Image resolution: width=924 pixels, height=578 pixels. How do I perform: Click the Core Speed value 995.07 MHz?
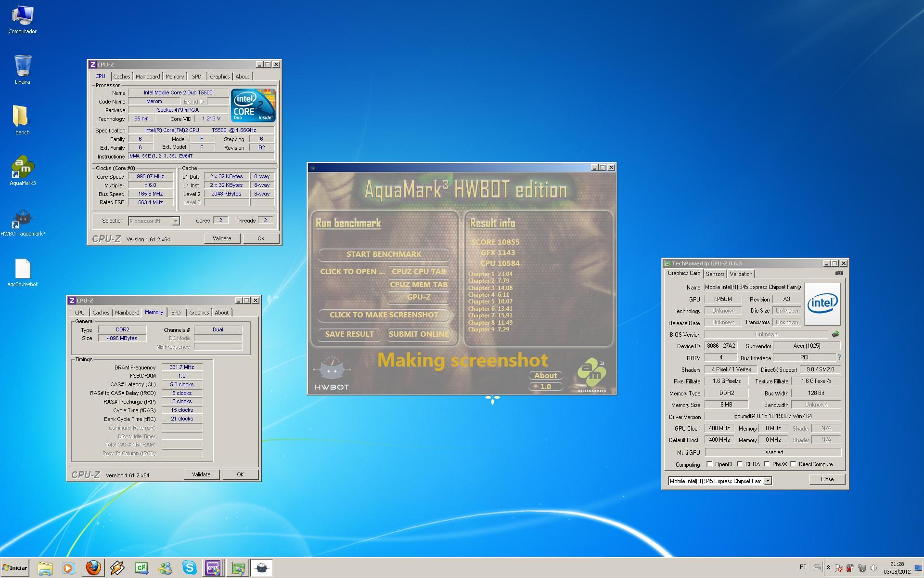click(x=151, y=176)
